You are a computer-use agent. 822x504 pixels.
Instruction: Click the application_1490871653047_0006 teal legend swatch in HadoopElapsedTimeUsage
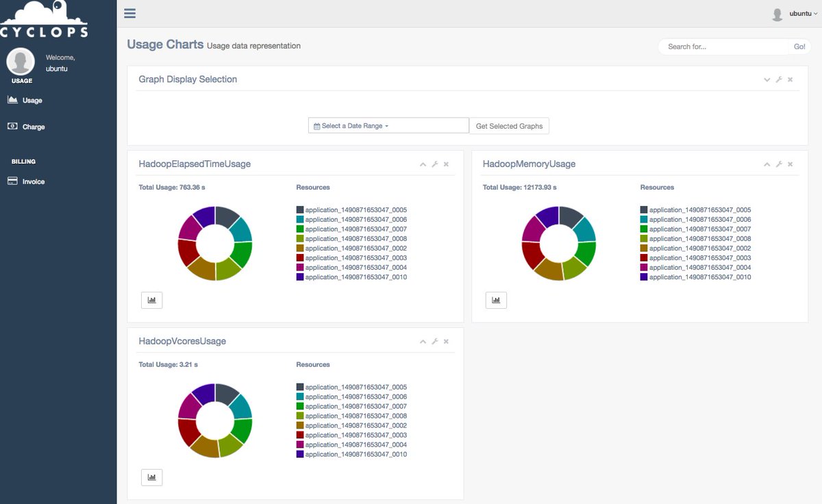pyautogui.click(x=300, y=220)
